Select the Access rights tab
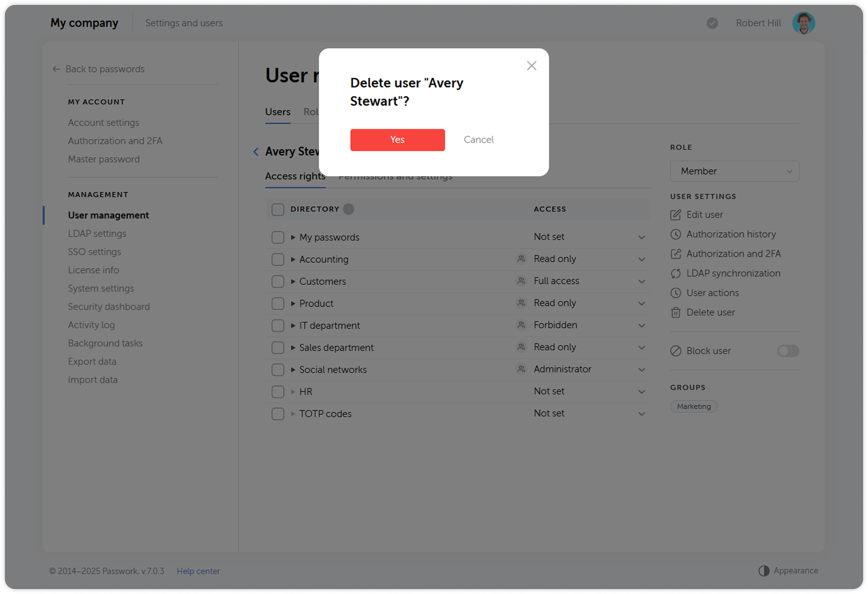The height and width of the screenshot is (594, 868). 295,176
